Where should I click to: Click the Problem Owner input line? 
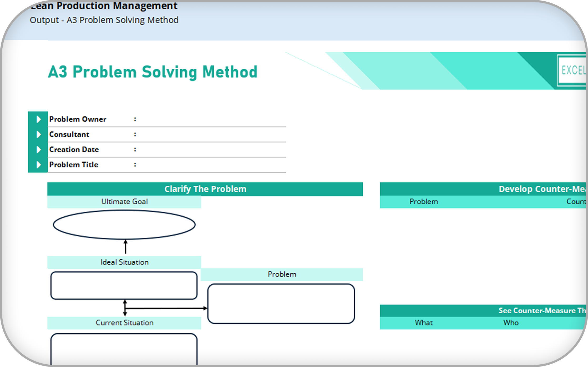[x=210, y=120]
